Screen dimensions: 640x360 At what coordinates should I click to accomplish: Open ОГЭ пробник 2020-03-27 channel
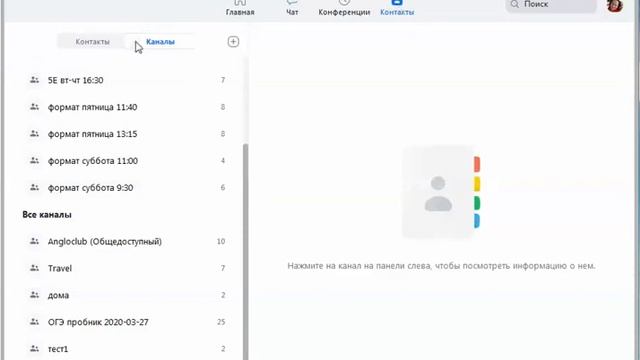coord(127,322)
